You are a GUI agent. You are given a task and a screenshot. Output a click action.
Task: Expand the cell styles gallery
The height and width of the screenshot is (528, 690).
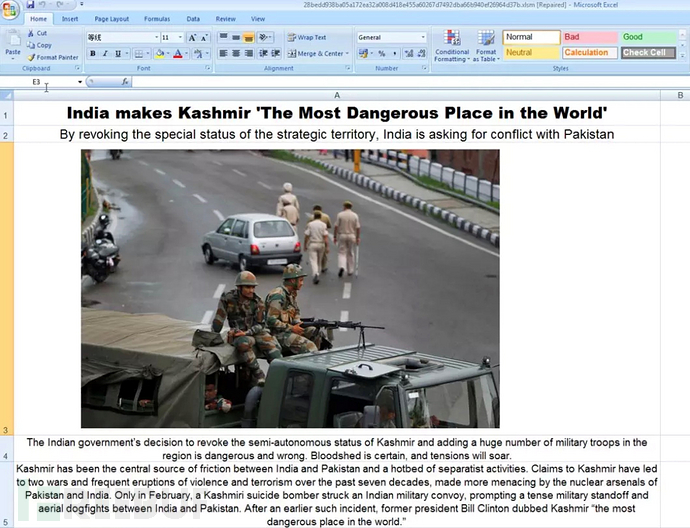pos(683,55)
